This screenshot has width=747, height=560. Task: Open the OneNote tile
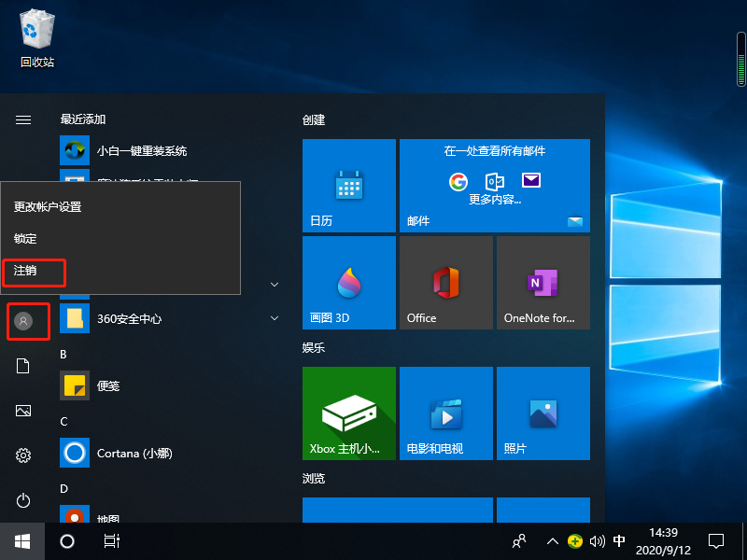click(x=543, y=282)
